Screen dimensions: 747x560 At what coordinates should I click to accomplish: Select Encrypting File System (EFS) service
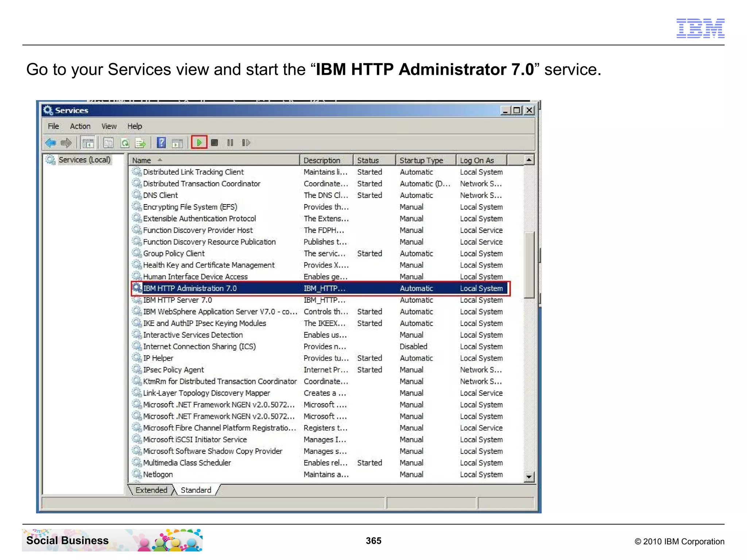(x=319, y=207)
